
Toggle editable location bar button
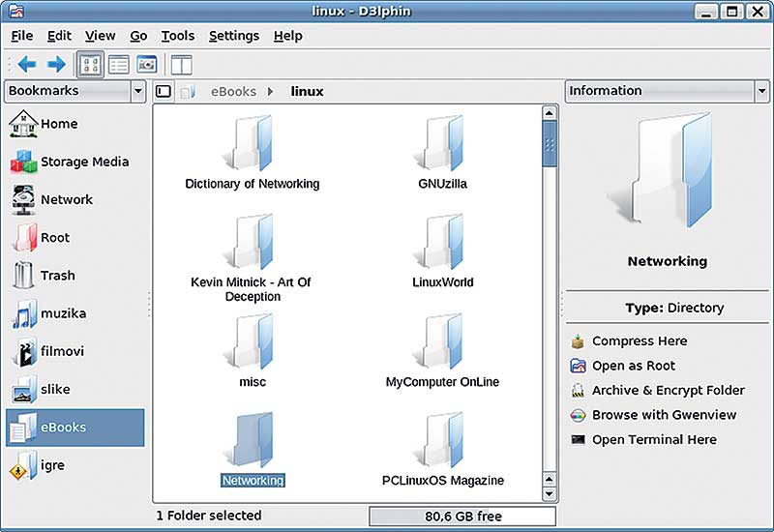(x=164, y=91)
